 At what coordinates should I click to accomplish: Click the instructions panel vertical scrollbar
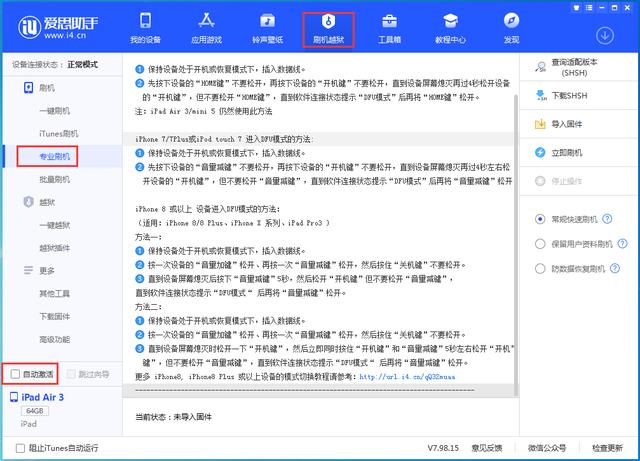[x=516, y=245]
